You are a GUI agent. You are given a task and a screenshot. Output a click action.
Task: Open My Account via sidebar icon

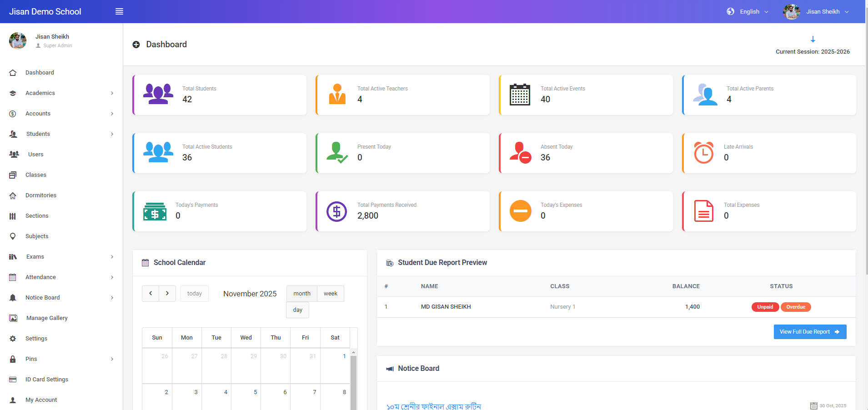tap(13, 400)
